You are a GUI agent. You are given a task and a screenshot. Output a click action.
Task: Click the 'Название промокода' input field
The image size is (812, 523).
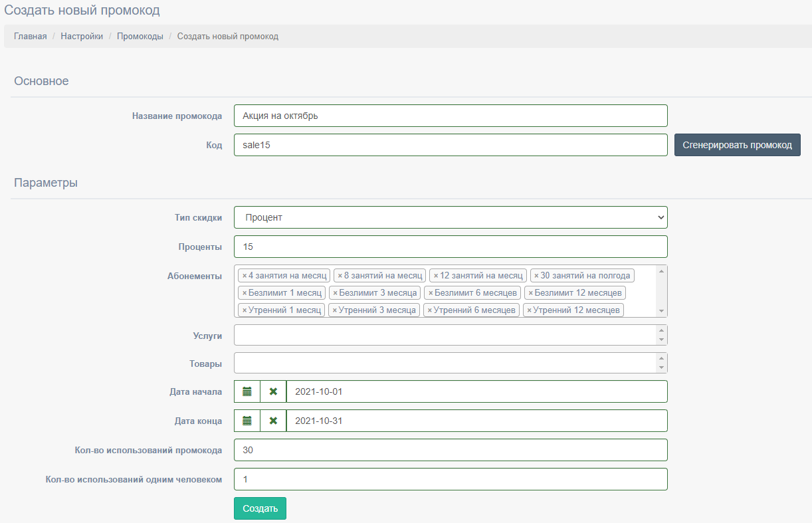click(x=451, y=116)
